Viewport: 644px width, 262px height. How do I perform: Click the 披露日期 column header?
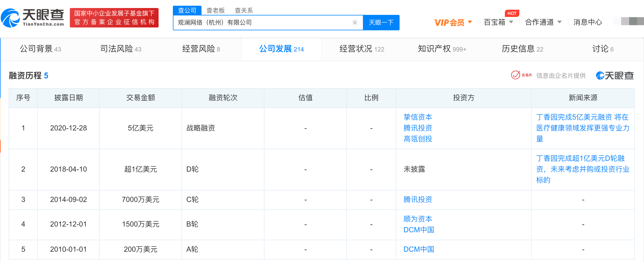(68, 98)
